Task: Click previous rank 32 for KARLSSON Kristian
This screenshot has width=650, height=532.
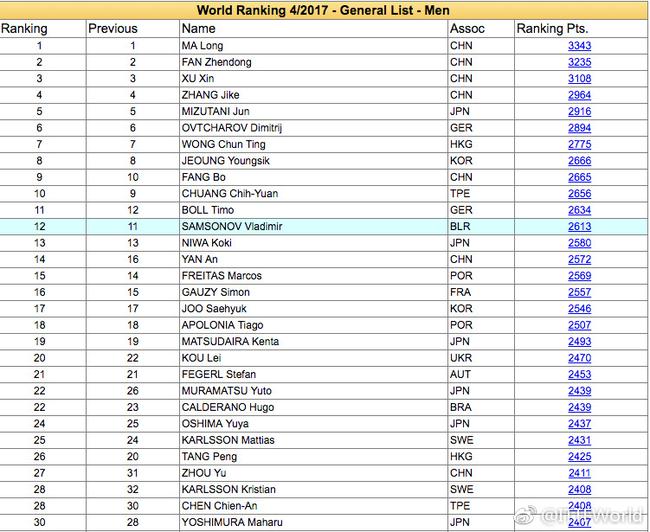Action: coord(133,489)
